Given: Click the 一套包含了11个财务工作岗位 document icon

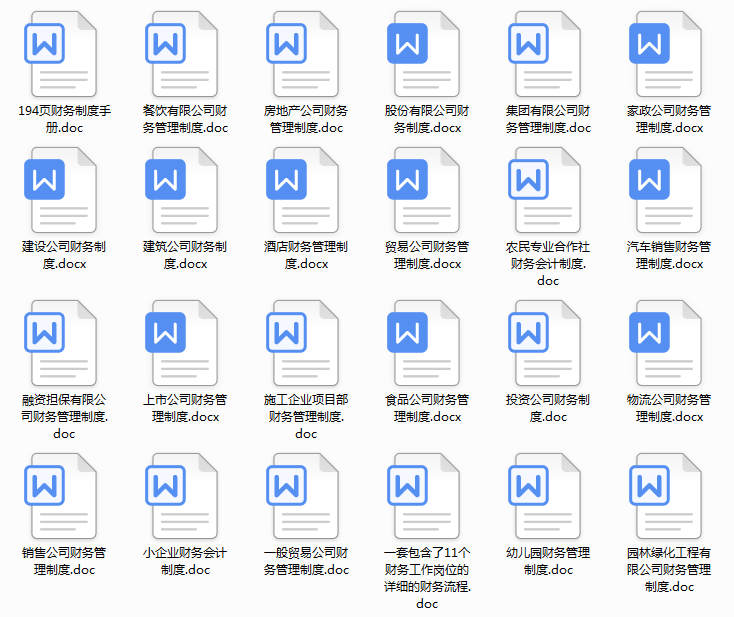Looking at the screenshot, I should pyautogui.click(x=423, y=496).
